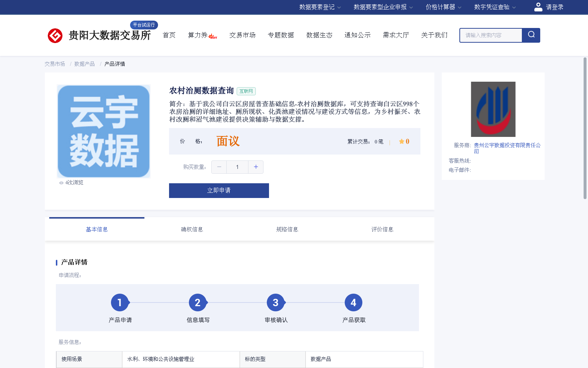Screen dimensions: 588x368
Task: Click product title 农村治厕数据查询
Action: point(201,91)
